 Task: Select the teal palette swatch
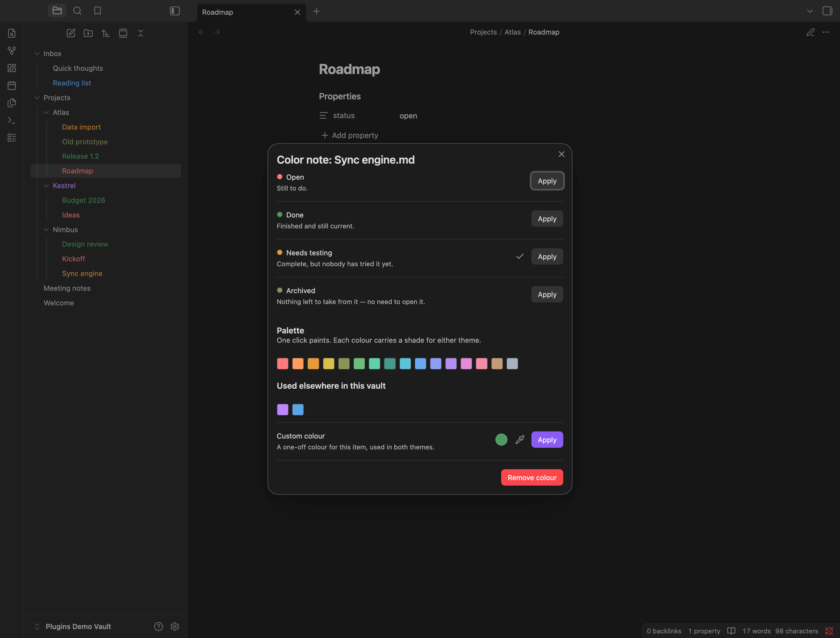tap(390, 363)
